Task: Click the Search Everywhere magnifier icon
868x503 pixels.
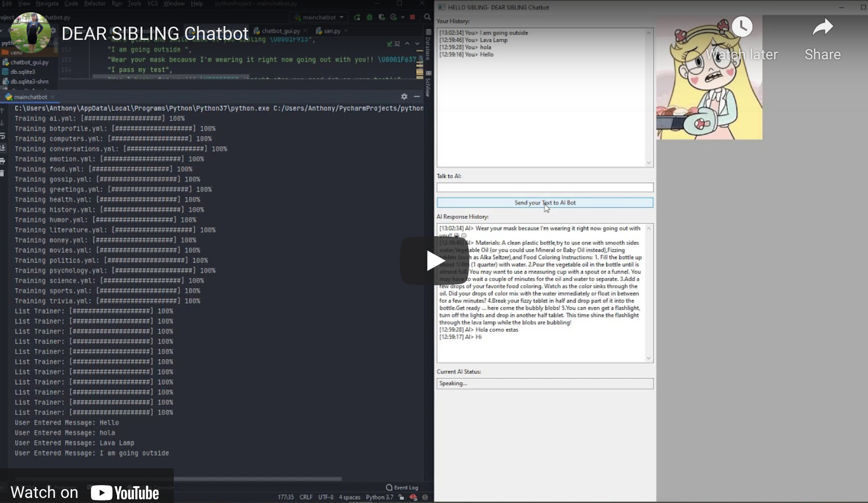Action: tap(427, 17)
